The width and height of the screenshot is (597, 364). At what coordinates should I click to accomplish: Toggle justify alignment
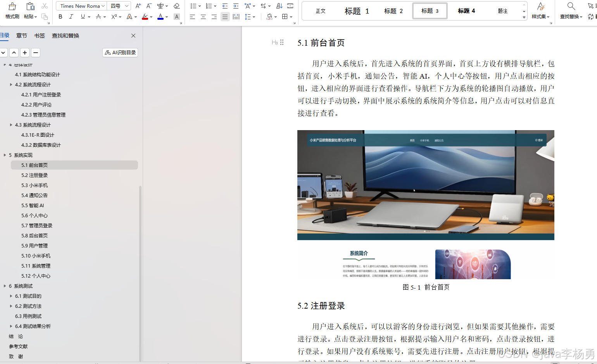[x=225, y=17]
